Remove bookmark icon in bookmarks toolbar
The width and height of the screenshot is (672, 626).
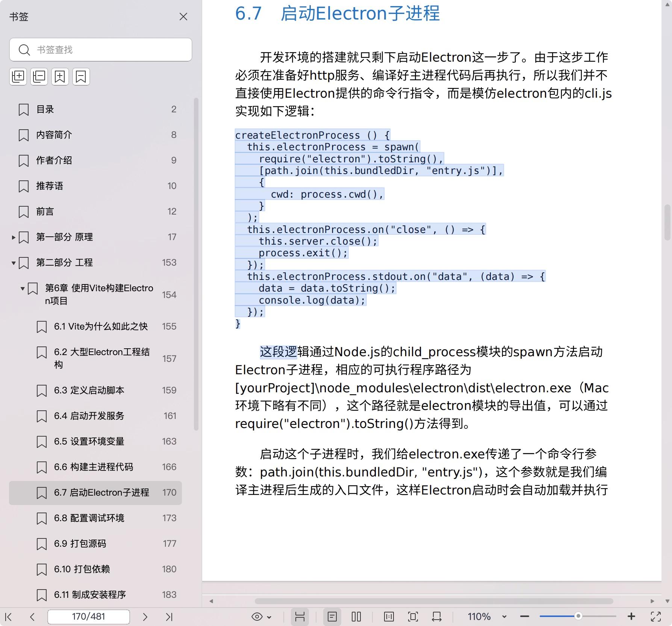81,77
